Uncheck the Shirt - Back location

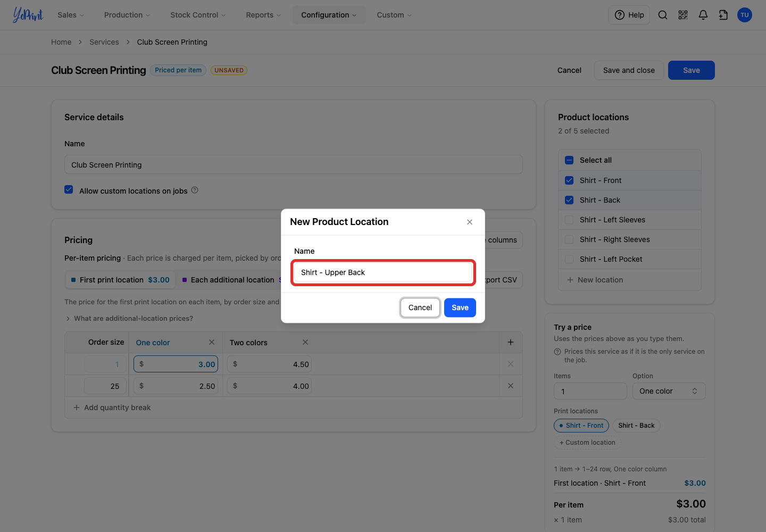[569, 200]
